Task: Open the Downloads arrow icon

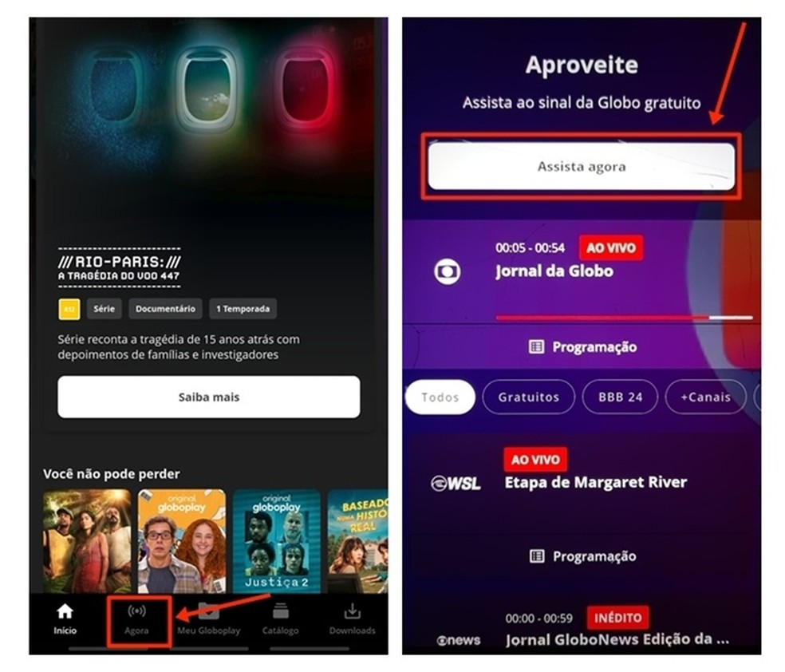Action: click(352, 611)
